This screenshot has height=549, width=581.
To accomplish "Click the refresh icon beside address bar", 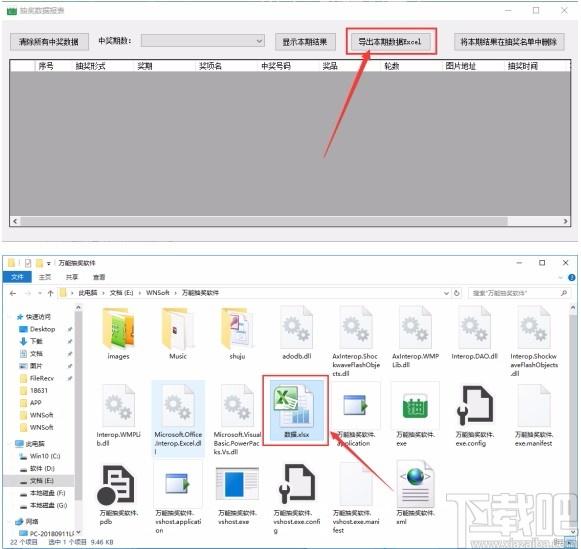I will 456,293.
